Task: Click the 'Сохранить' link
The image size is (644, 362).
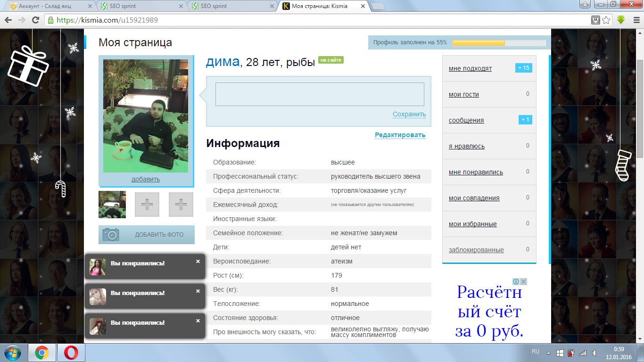Action: point(409,114)
